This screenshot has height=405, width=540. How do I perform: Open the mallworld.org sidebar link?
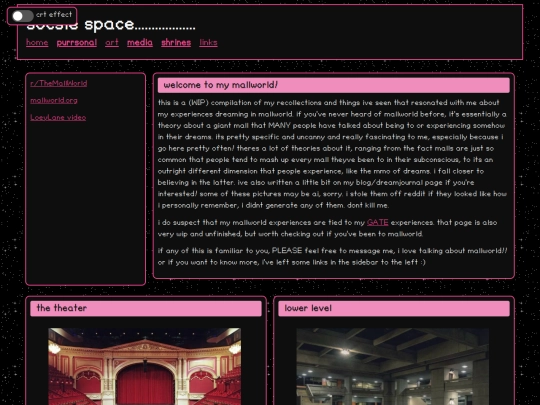(54, 101)
